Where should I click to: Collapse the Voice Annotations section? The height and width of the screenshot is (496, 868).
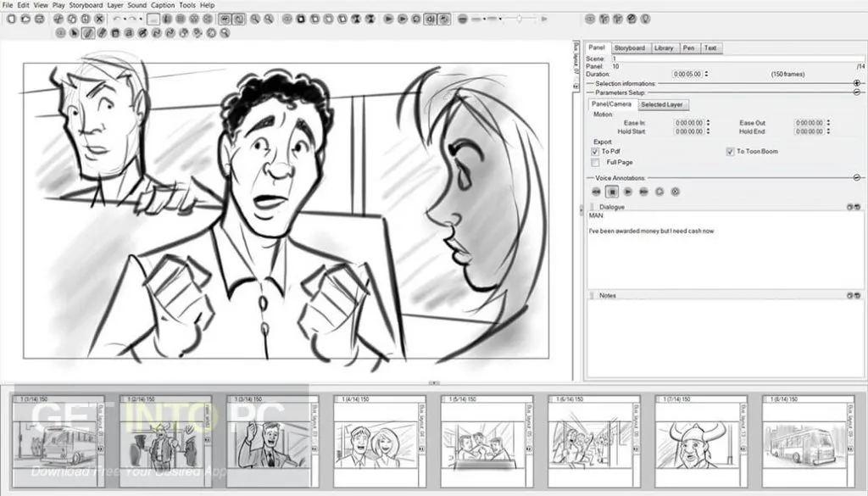[x=856, y=178]
